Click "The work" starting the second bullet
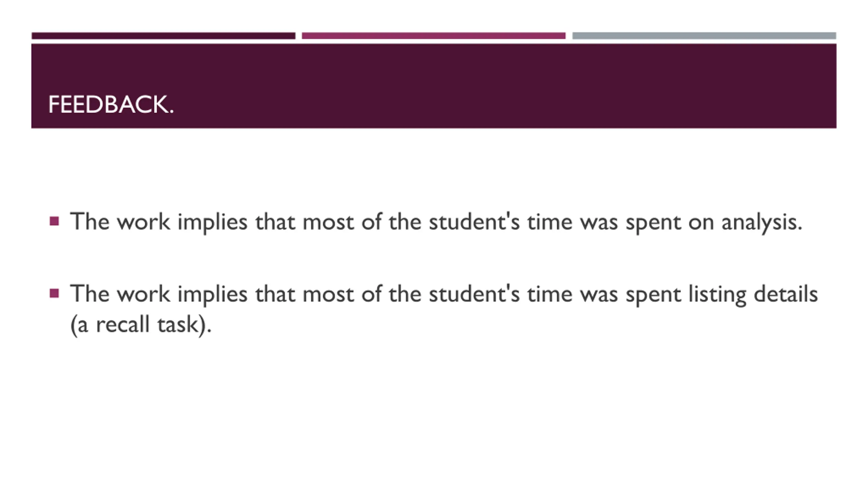The image size is (868, 488). [120, 293]
